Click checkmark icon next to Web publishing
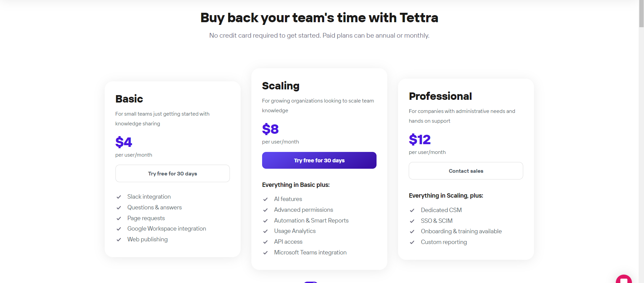 tap(119, 240)
